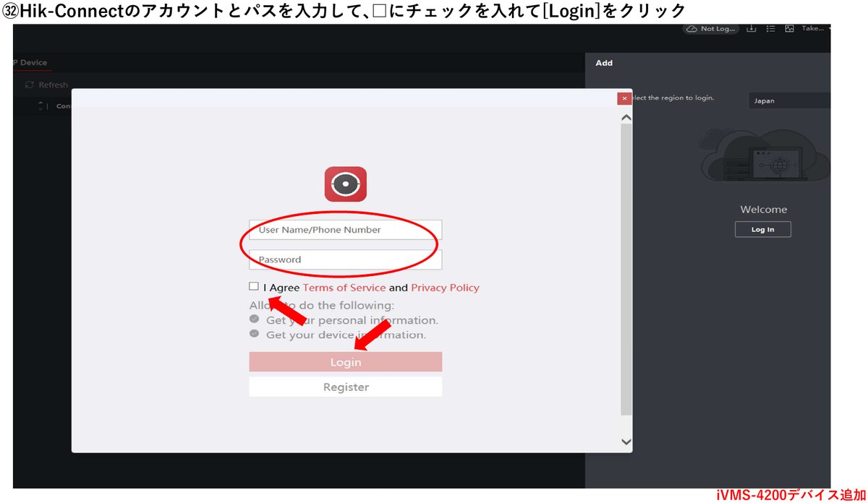Click the cloud Not Logged In status

tap(712, 28)
